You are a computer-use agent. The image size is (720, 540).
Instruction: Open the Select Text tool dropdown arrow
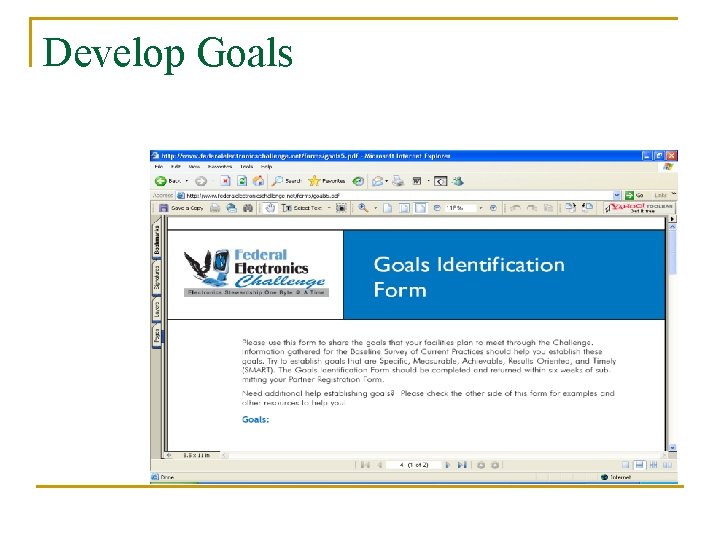[x=329, y=208]
